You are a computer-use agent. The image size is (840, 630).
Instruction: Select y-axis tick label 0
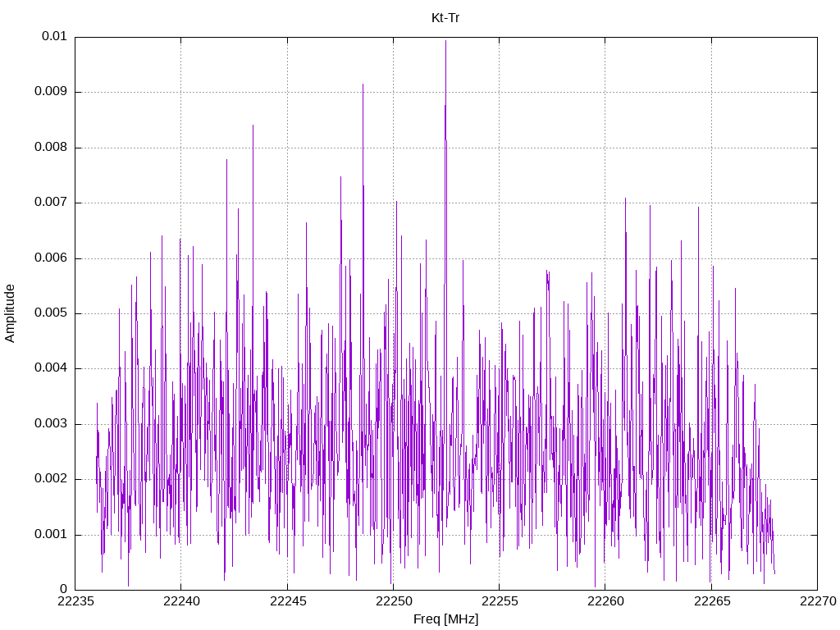(x=63, y=590)
